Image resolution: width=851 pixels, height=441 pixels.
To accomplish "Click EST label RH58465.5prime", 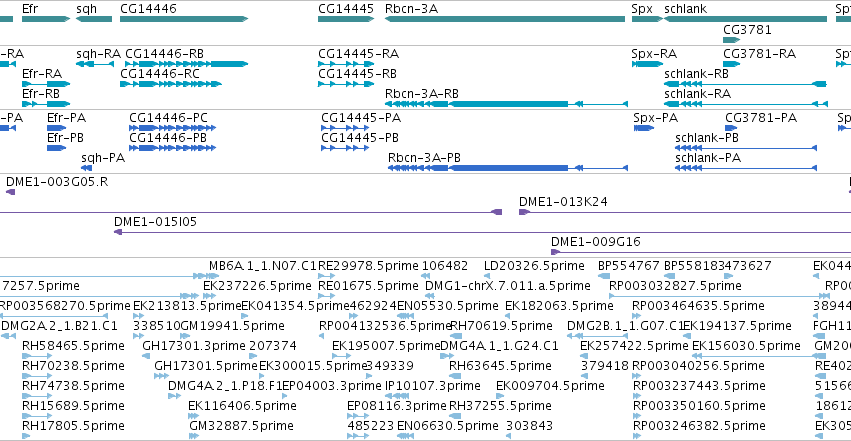I will click(x=73, y=346).
